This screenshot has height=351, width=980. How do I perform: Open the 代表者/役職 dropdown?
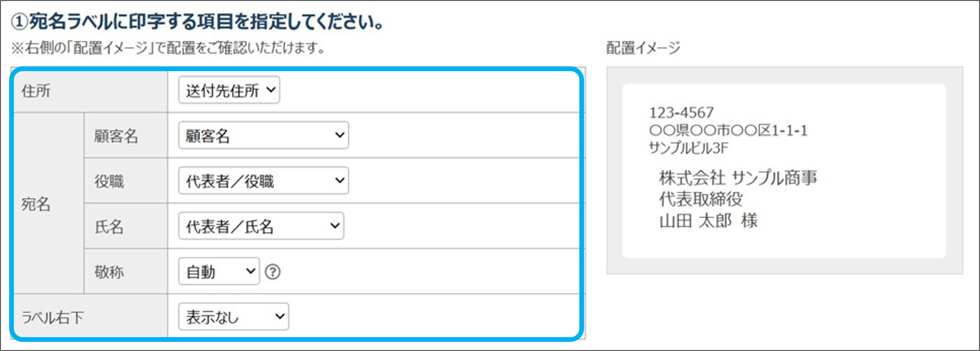tap(263, 181)
